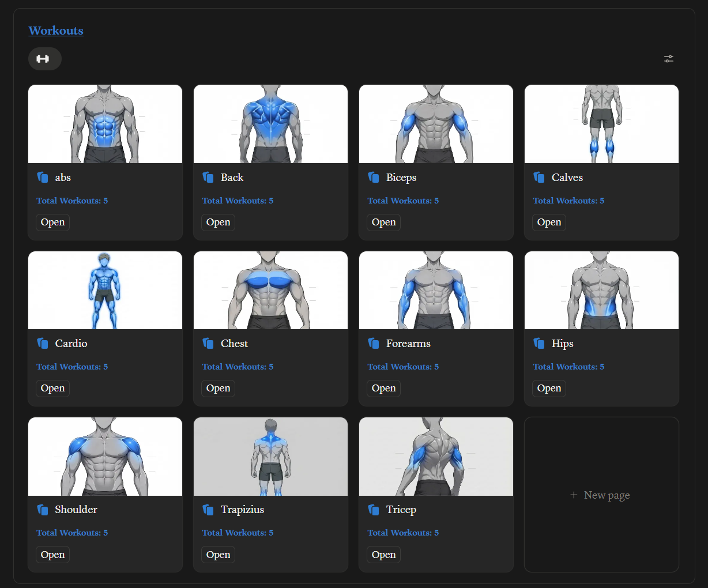Click 'Total Workouts: 5' under Calves

pyautogui.click(x=568, y=201)
